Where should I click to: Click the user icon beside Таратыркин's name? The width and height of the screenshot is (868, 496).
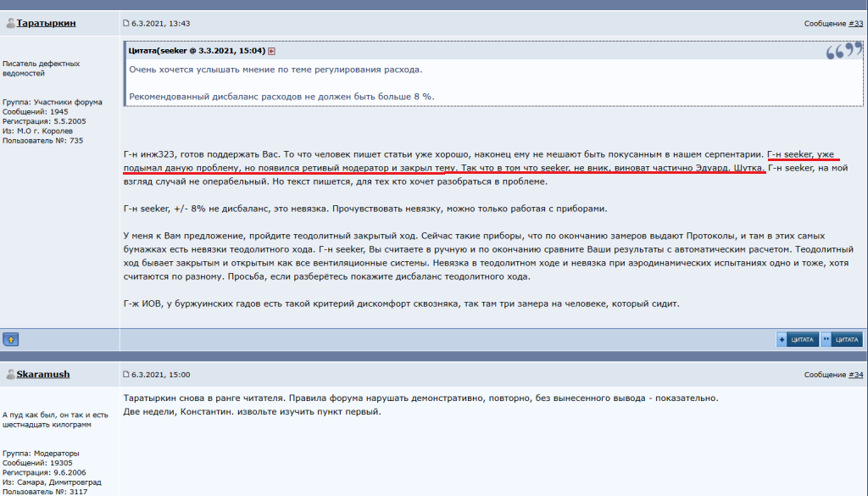pos(10,23)
